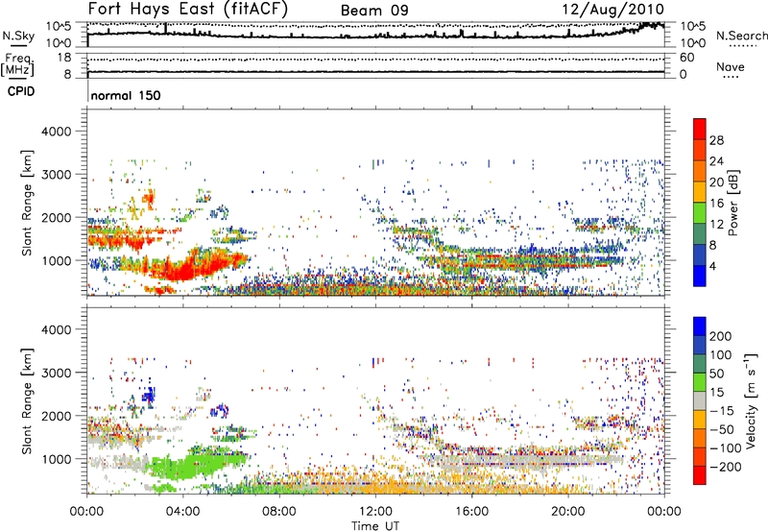Click the Nave axis value '60'

click(x=686, y=58)
